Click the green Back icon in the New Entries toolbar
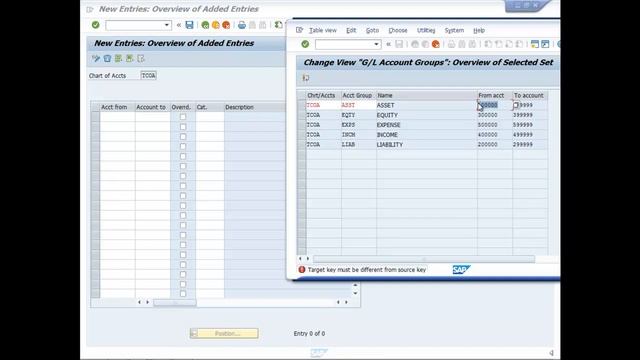Image resolution: width=640 pixels, height=360 pixels. click(205, 25)
